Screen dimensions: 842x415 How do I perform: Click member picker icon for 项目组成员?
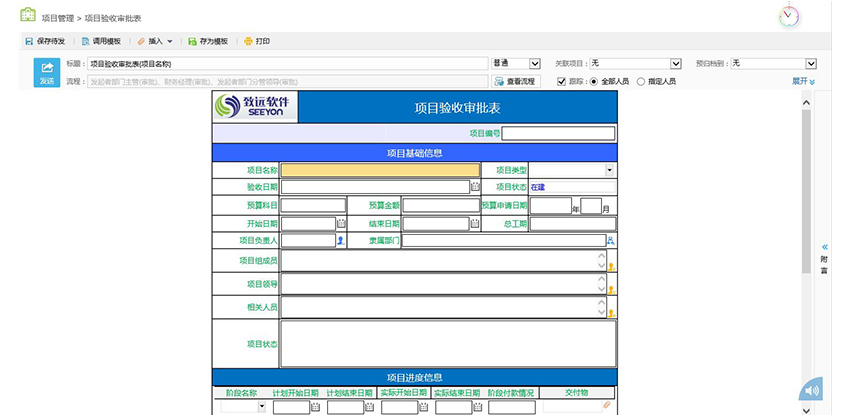tap(611, 266)
